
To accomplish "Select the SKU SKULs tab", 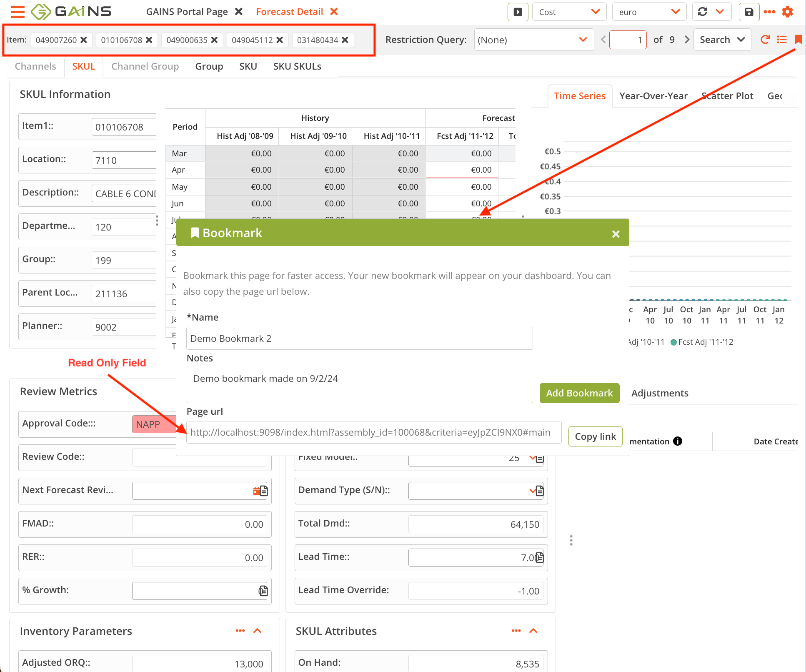I will pos(297,66).
